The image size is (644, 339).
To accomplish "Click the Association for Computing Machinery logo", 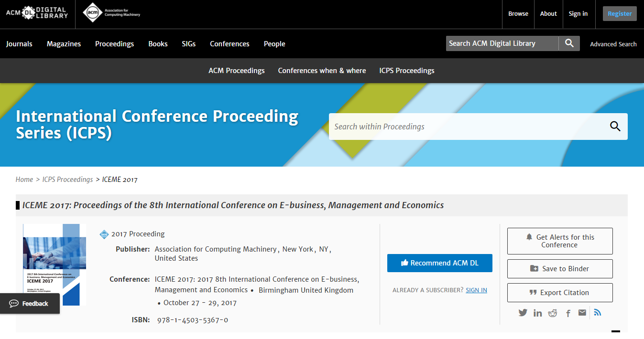I will point(111,13).
